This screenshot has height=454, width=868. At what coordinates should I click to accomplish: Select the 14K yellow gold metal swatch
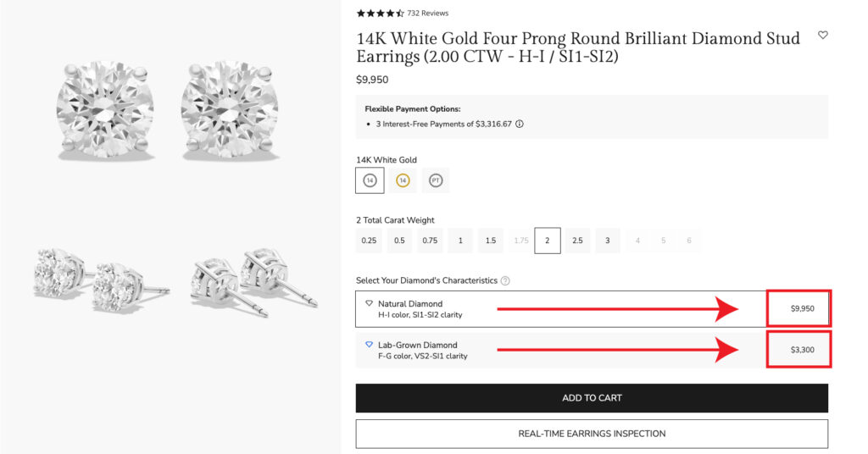pos(403,180)
